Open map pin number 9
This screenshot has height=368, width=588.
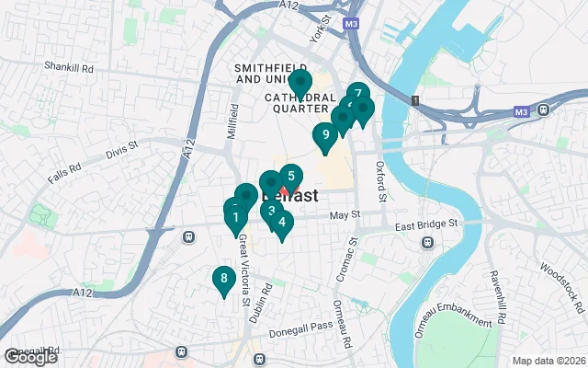tap(325, 137)
